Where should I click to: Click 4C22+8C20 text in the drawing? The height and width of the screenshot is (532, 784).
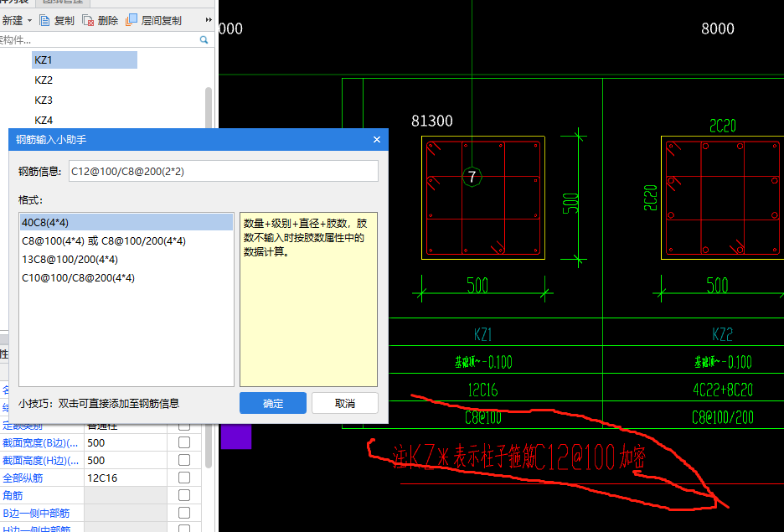click(723, 390)
